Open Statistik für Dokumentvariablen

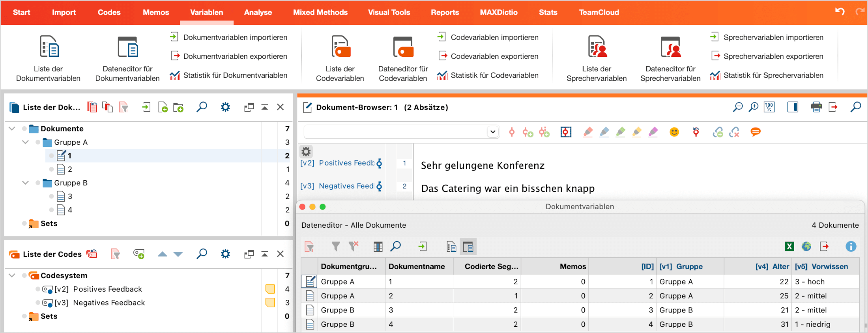pos(228,75)
